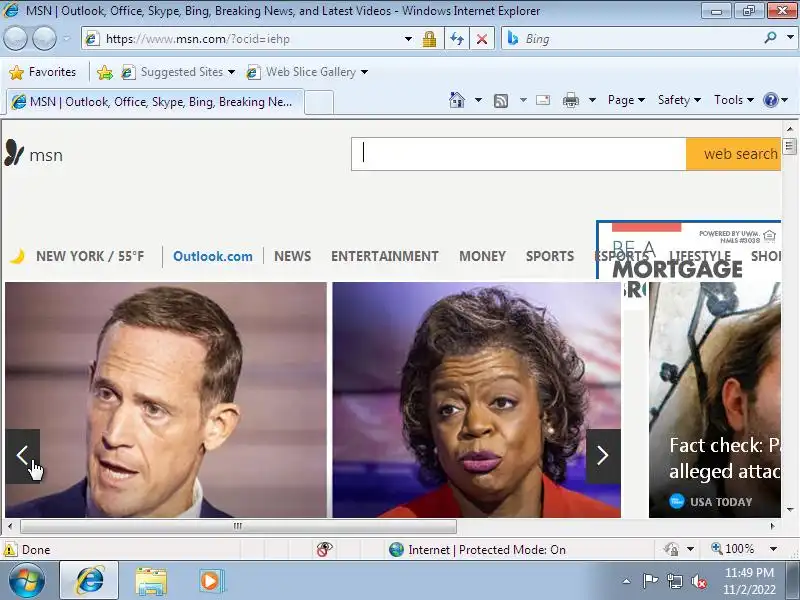Open a new blank tab
Viewport: 800px width, 600px height.
pyautogui.click(x=319, y=102)
